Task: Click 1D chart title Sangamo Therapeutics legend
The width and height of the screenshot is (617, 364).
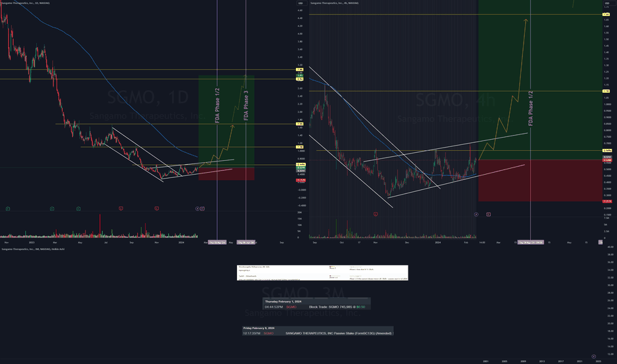Action: 25,3
